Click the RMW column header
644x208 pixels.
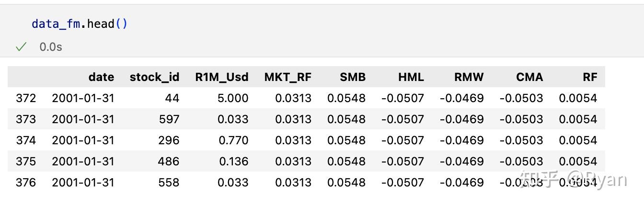coord(469,77)
